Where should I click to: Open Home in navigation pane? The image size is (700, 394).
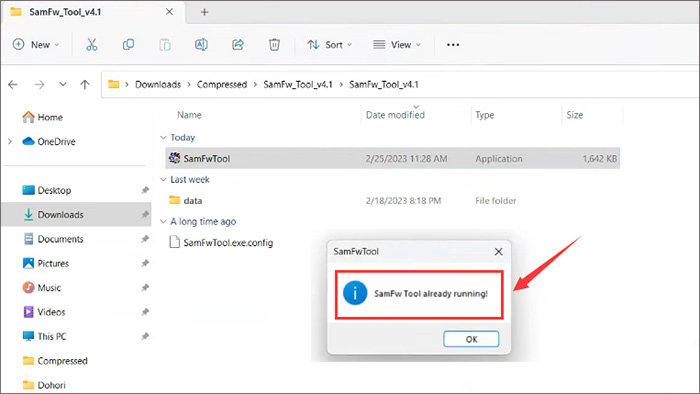(x=50, y=117)
